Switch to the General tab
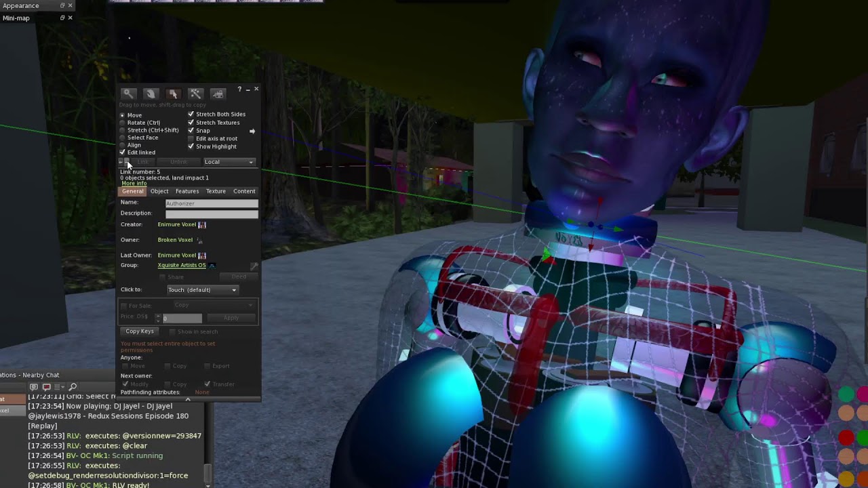The height and width of the screenshot is (488, 868). [133, 191]
